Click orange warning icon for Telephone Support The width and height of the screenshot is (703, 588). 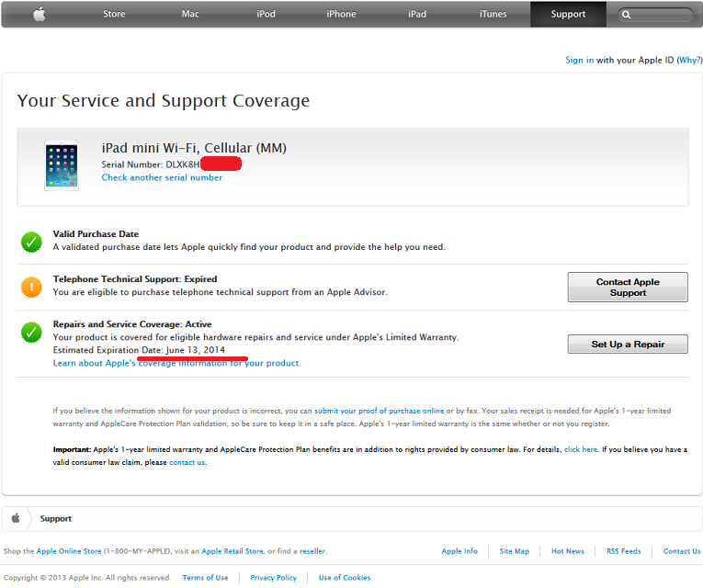(x=31, y=287)
